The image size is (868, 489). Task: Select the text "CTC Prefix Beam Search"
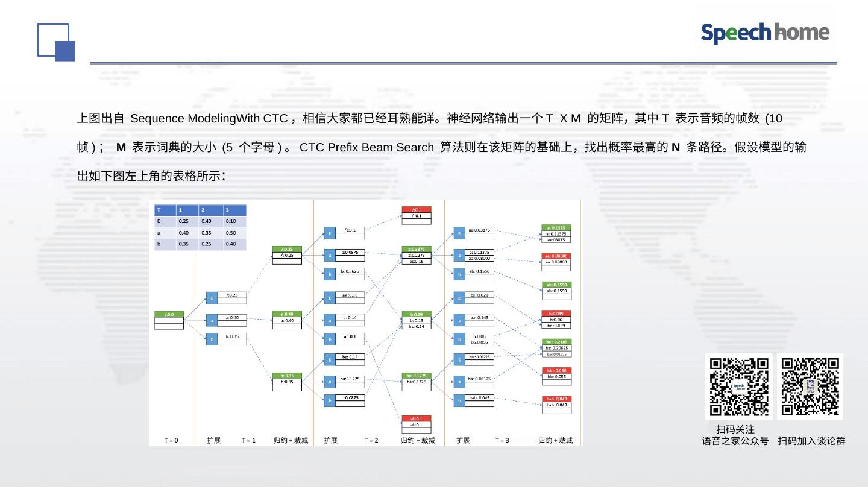tap(366, 147)
